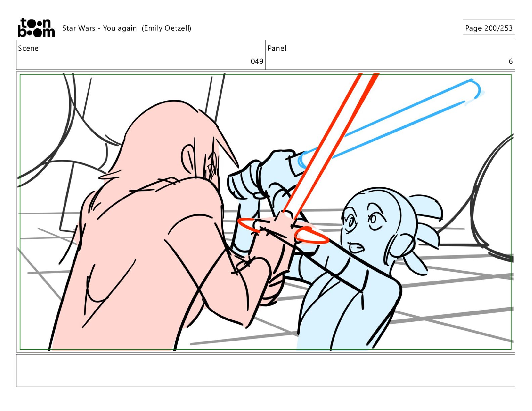The height and width of the screenshot is (411, 532).
Task: Click the Toon Boom logo
Action: pyautogui.click(x=36, y=28)
